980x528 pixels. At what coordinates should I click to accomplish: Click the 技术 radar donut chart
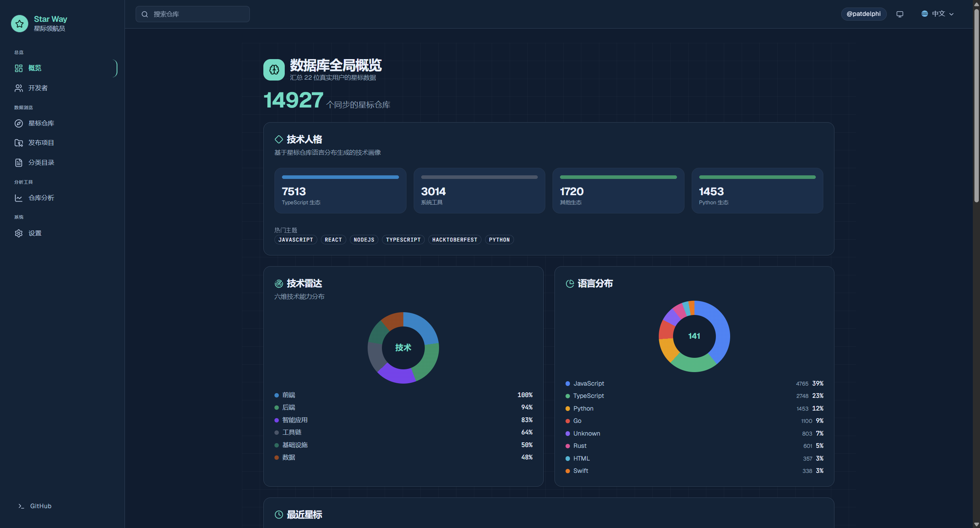tap(403, 348)
